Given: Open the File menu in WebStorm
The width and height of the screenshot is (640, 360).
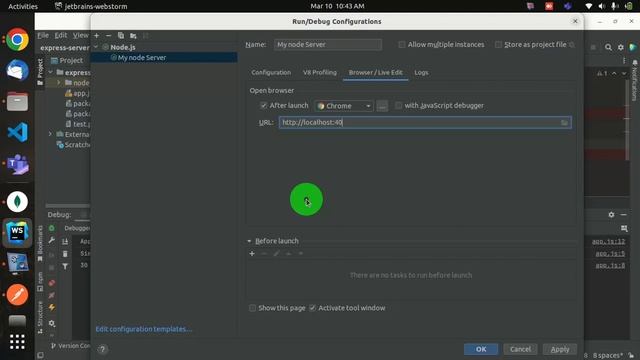Looking at the screenshot, I should [43, 36].
